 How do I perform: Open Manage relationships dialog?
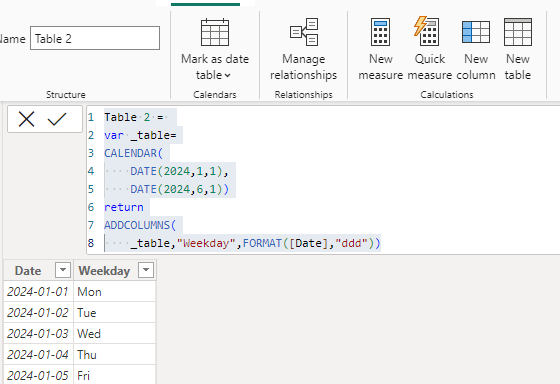click(x=304, y=49)
